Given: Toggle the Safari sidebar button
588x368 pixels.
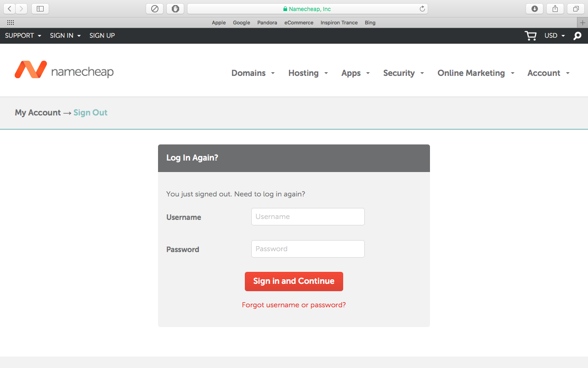Looking at the screenshot, I should (x=40, y=9).
